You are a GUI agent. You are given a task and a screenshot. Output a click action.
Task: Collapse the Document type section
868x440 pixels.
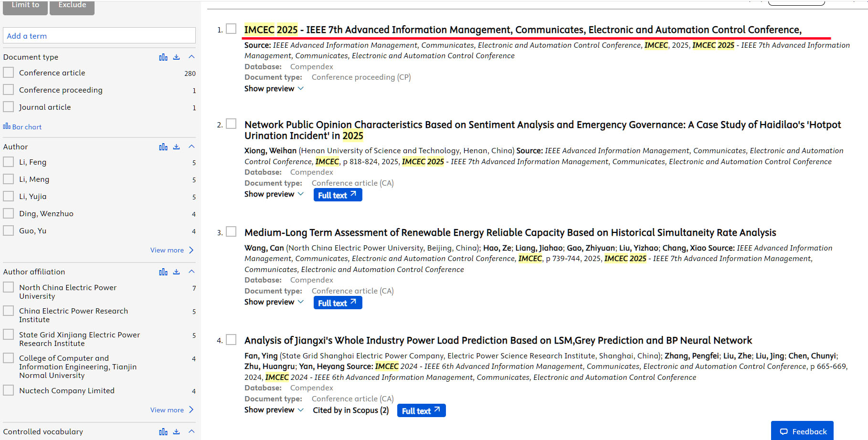coord(191,57)
